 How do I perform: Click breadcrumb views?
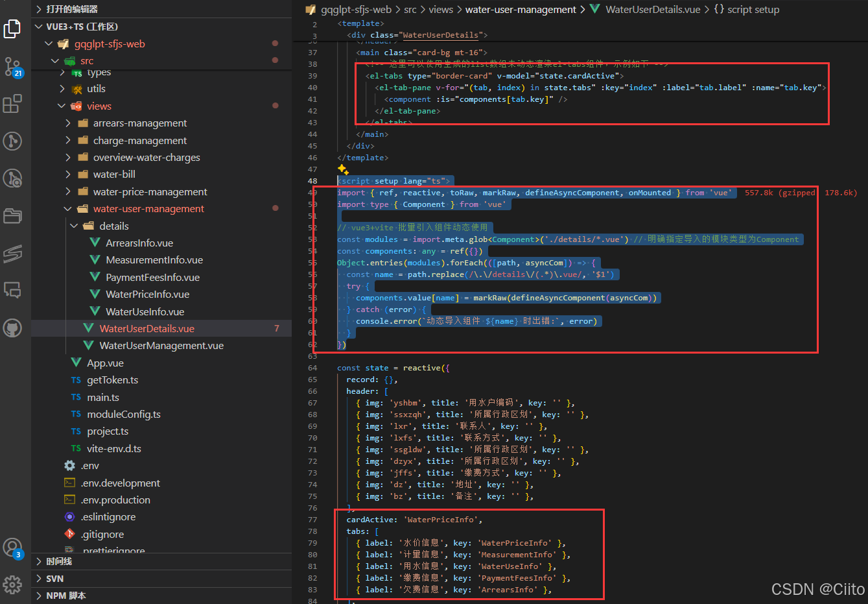click(x=441, y=9)
